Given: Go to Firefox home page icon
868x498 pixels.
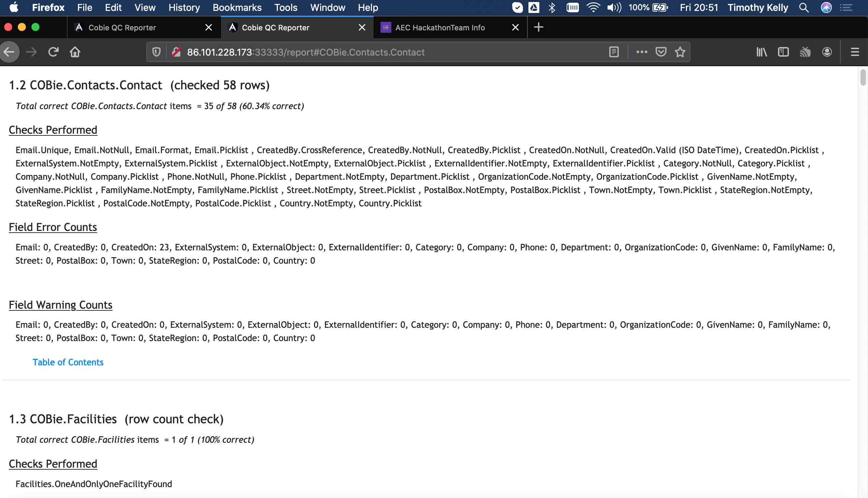Looking at the screenshot, I should (75, 52).
